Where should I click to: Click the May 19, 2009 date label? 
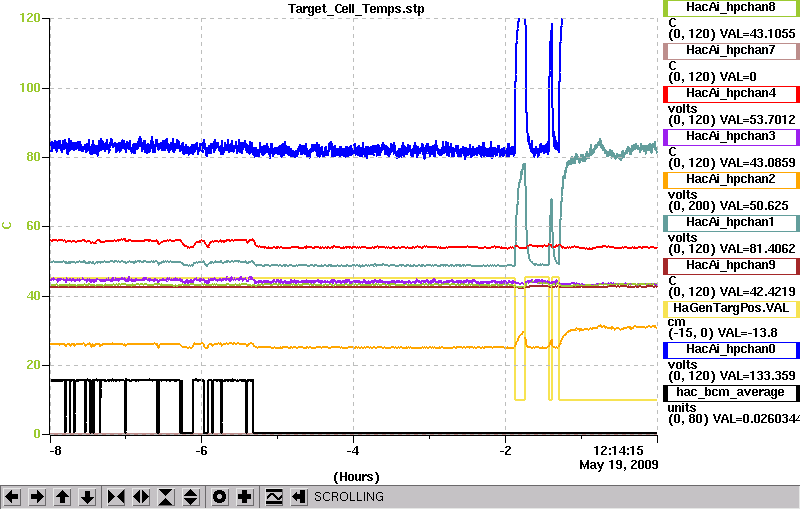pyautogui.click(x=618, y=465)
